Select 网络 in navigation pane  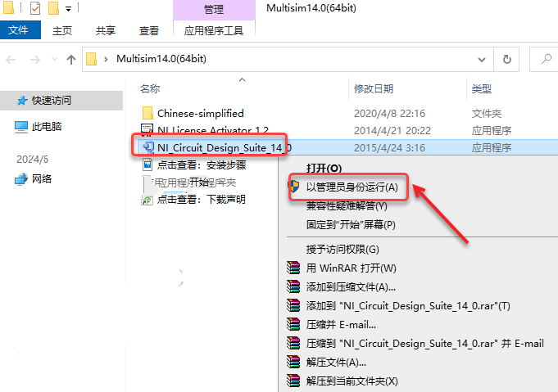(42, 178)
